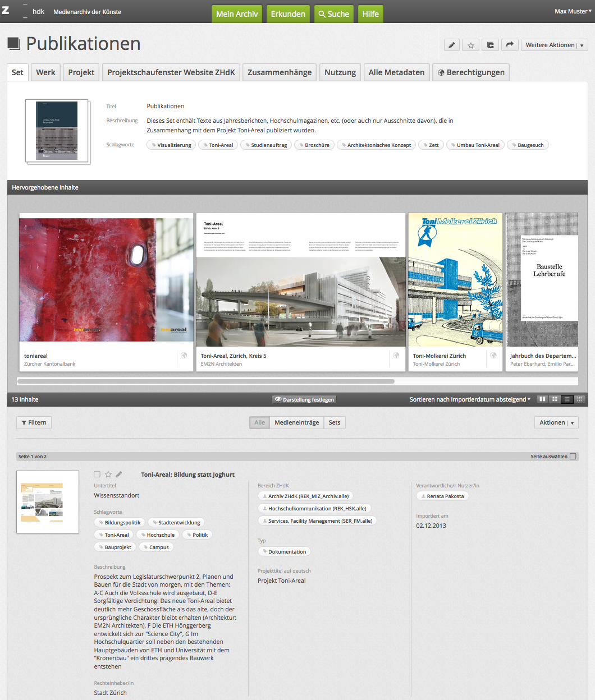The height and width of the screenshot is (700, 595).
Task: Click the horizontal scrollbar under highlighted contents
Action: coord(206,381)
